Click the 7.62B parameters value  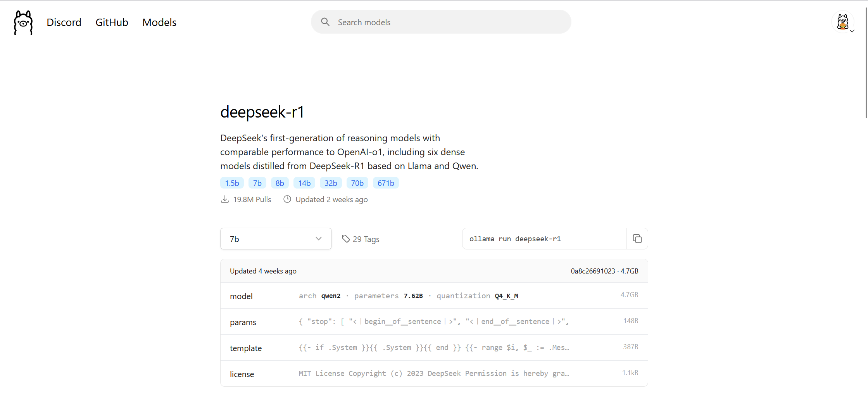pos(413,296)
